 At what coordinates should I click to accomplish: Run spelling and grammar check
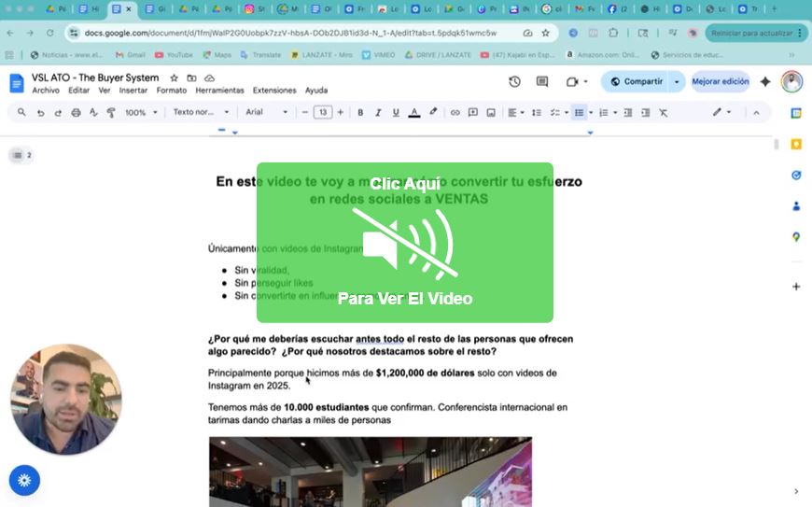coord(93,112)
